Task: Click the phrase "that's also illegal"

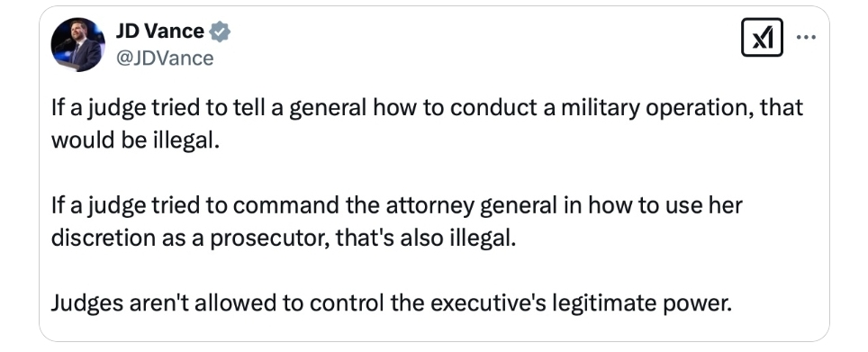Action: click(426, 238)
